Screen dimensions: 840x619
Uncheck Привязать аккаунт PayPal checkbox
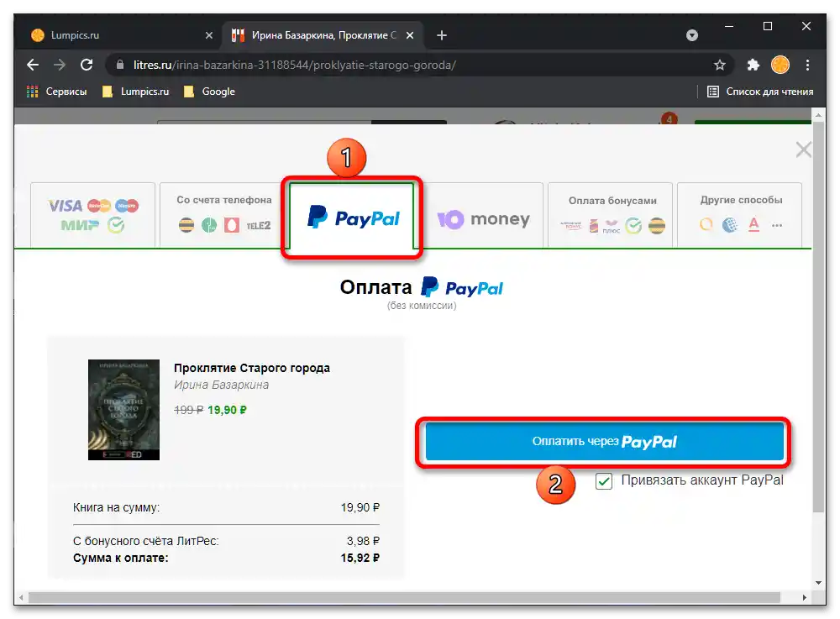click(x=604, y=481)
